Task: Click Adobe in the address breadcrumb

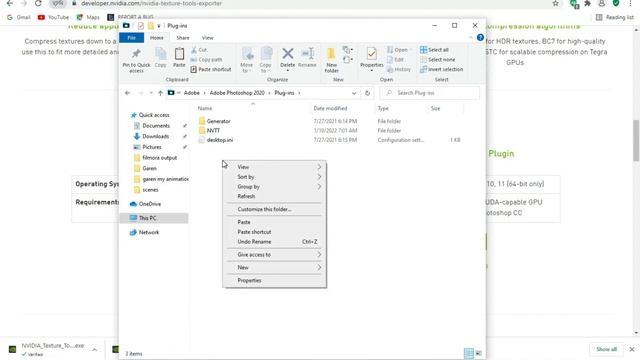Action: point(191,93)
